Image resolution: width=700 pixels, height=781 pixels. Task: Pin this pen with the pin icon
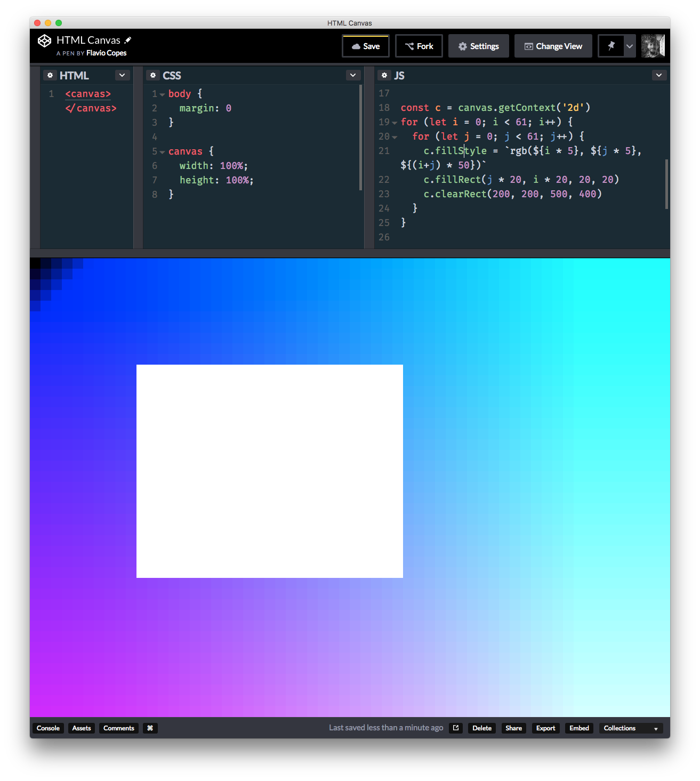611,46
